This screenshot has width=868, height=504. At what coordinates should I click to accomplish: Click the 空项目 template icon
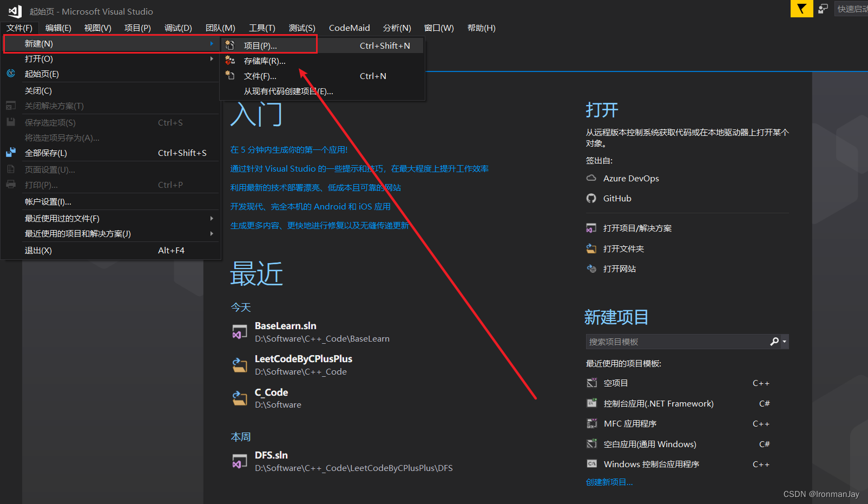[x=592, y=383]
